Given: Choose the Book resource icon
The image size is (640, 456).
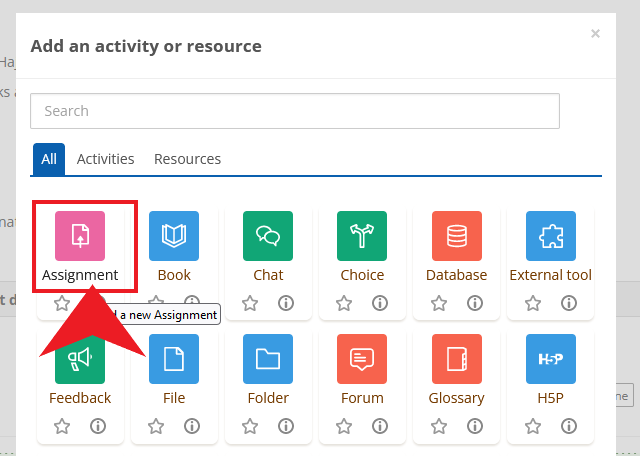Looking at the screenshot, I should click(174, 236).
